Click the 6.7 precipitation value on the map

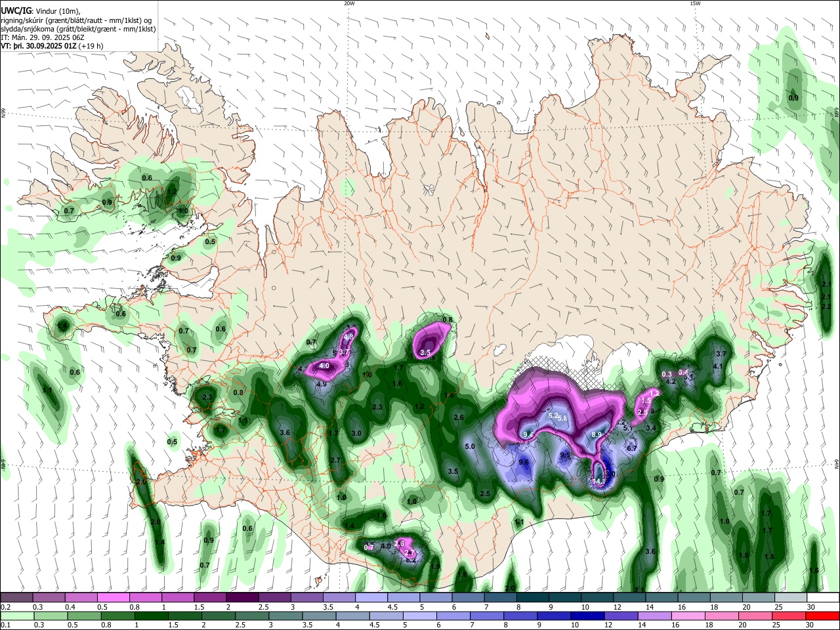[632, 448]
